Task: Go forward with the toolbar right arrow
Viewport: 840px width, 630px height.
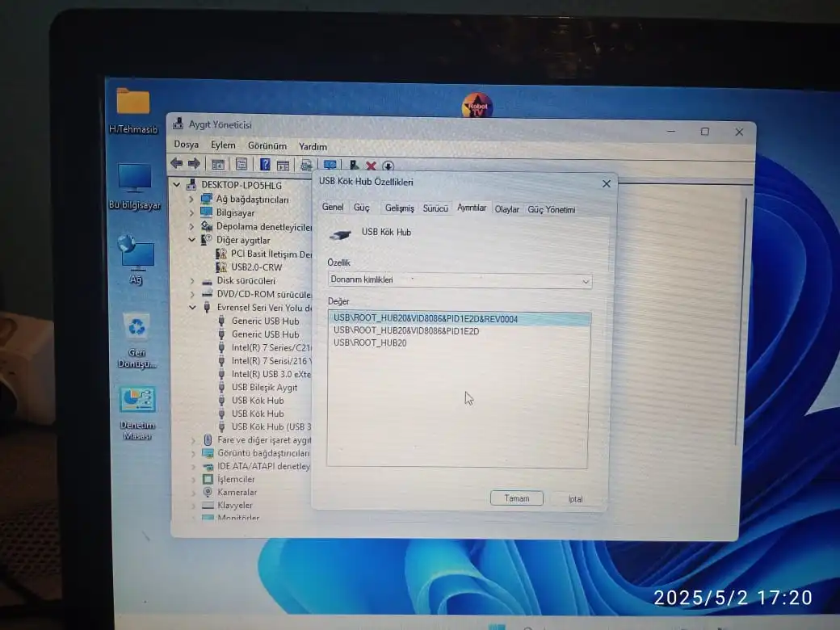Action: point(194,163)
